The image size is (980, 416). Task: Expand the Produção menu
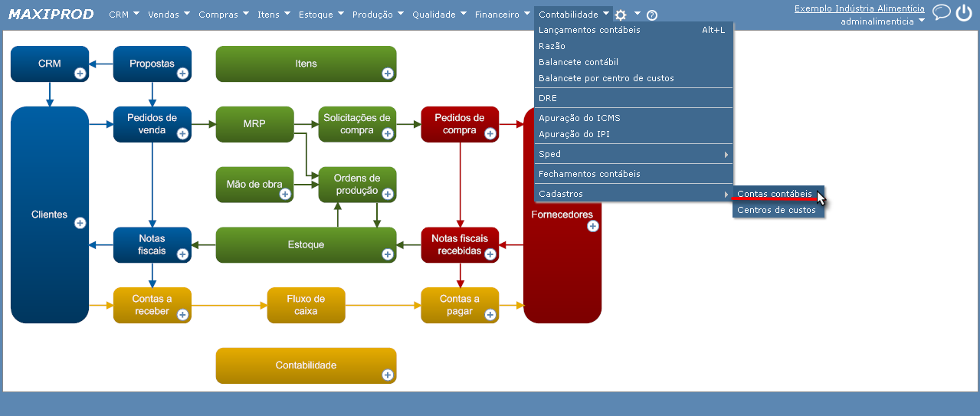tap(379, 15)
